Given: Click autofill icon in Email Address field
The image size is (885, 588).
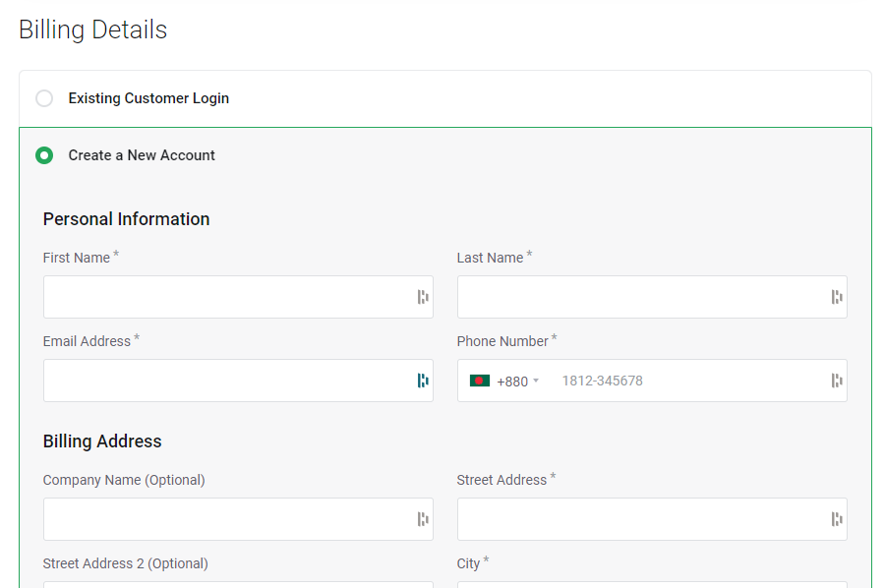Looking at the screenshot, I should (x=423, y=381).
